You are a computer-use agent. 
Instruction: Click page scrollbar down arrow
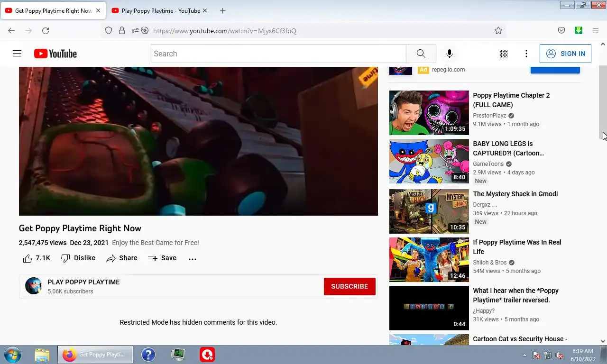tap(603, 341)
